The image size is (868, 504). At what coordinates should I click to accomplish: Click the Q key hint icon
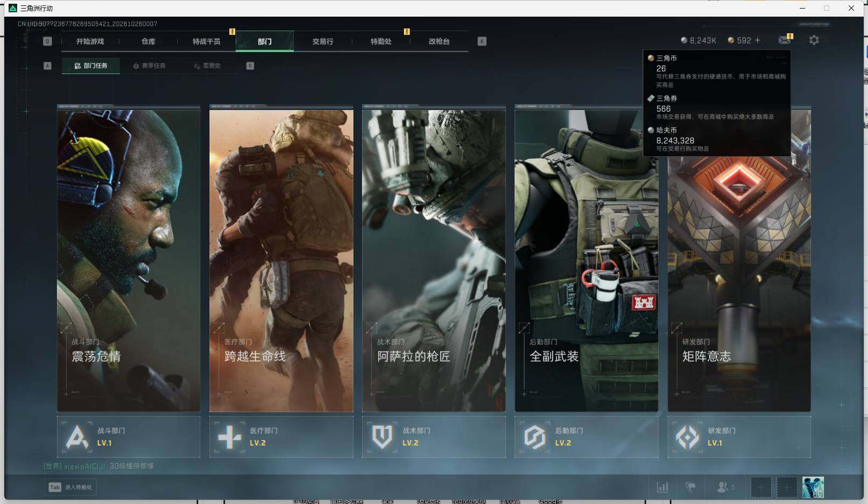tap(47, 41)
